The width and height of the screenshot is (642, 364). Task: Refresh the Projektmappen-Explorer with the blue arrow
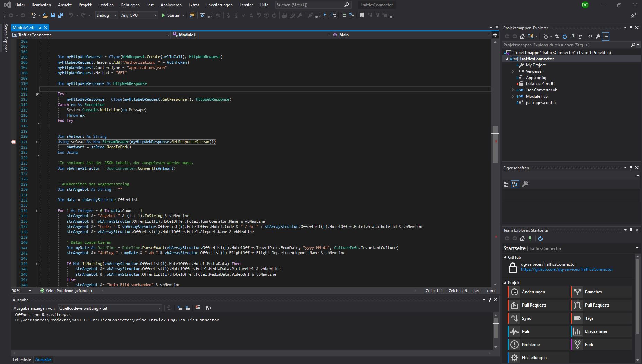coord(564,36)
